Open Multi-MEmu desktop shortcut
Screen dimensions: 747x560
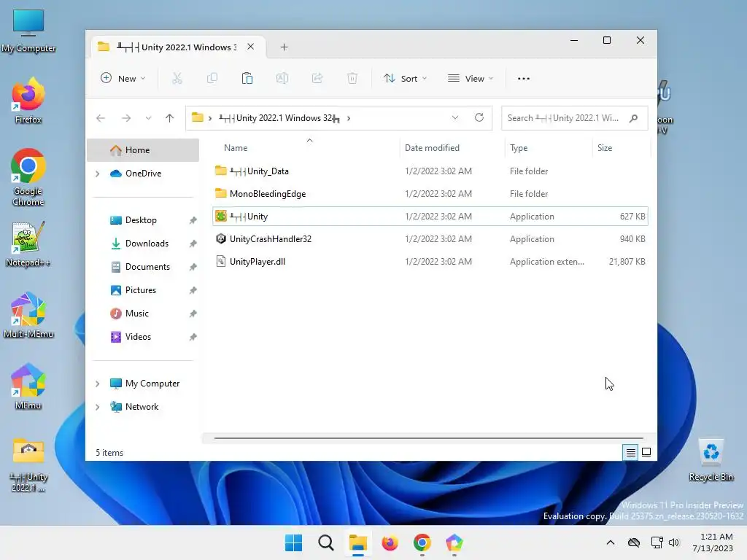[x=28, y=316]
